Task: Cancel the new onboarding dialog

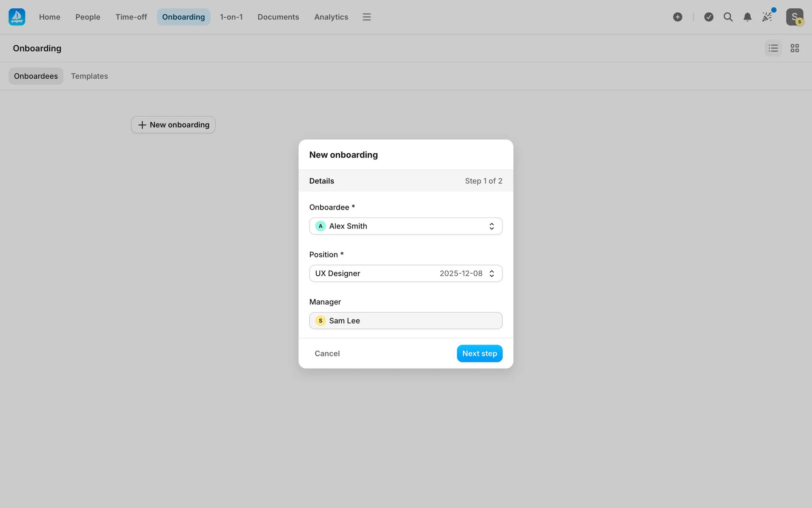Action: pos(327,353)
